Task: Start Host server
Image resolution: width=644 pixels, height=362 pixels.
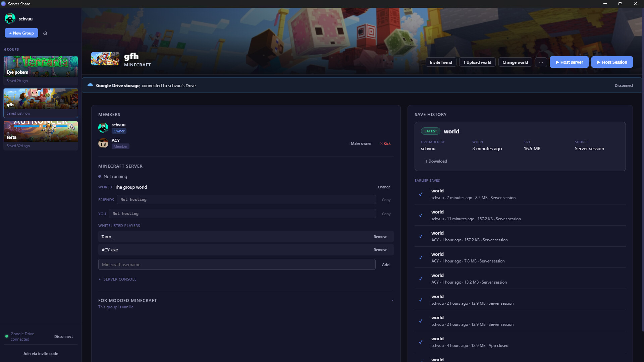Action: tap(569, 62)
